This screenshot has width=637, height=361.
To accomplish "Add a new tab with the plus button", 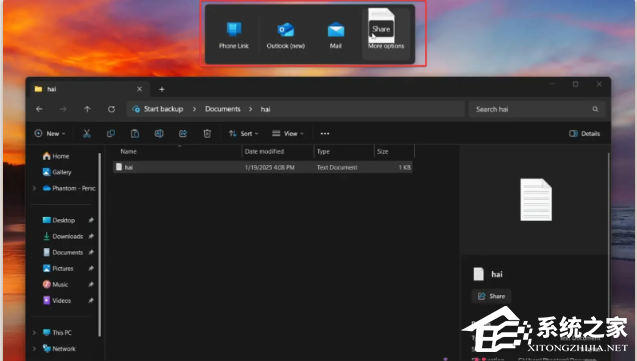I will click(162, 89).
